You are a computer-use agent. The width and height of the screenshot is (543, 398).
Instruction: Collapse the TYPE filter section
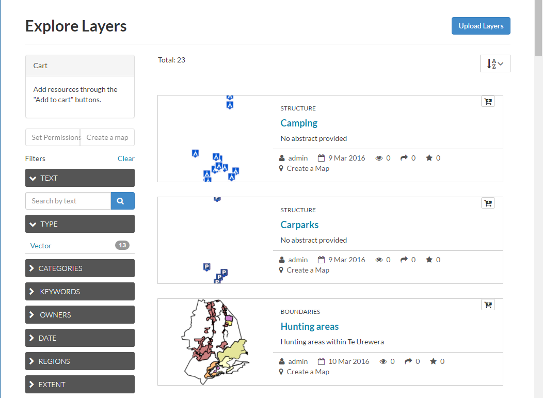80,224
